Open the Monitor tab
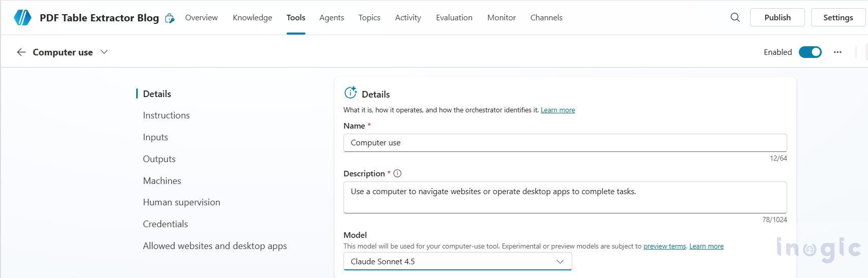868x278 pixels. (502, 17)
